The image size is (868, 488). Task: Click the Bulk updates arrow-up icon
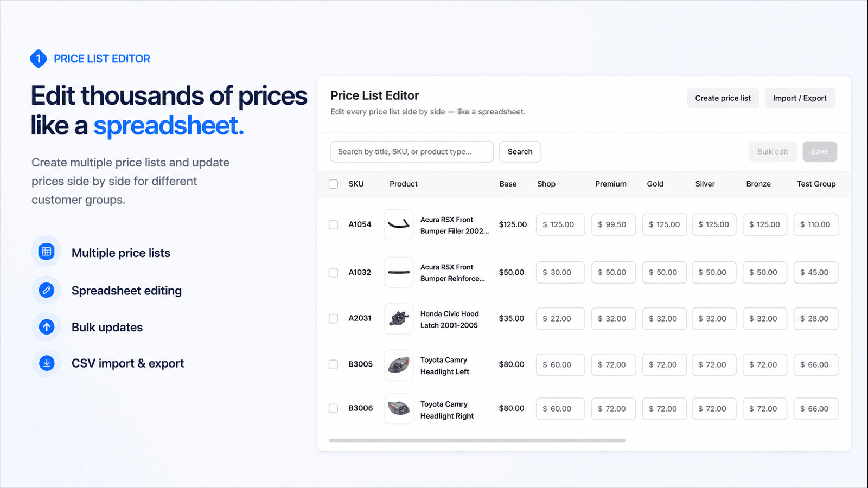47,327
